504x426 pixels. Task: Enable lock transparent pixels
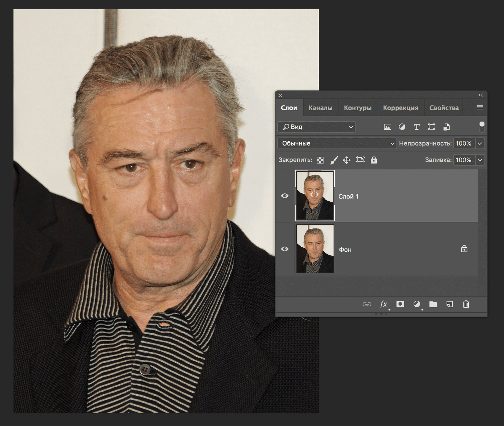(320, 160)
